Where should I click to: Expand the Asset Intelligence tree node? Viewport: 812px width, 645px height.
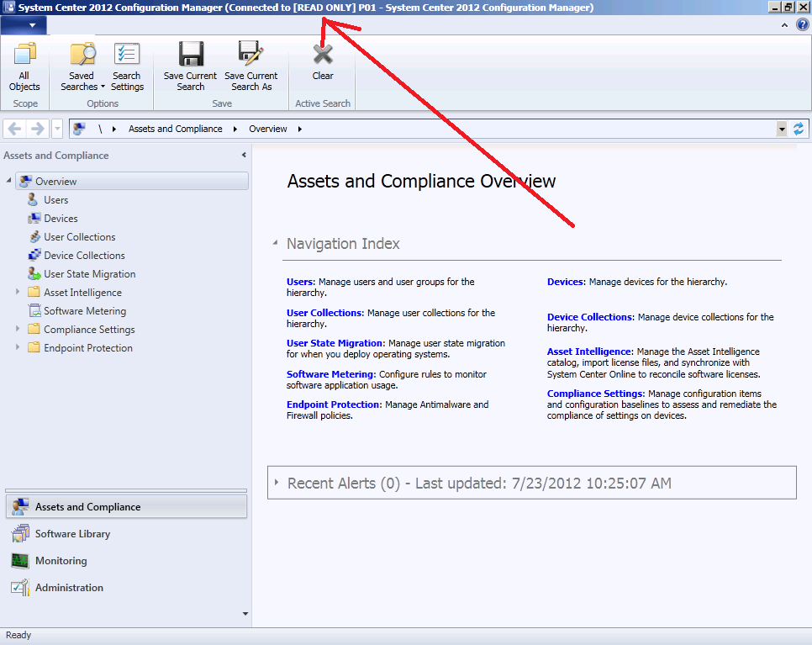pyautogui.click(x=18, y=292)
